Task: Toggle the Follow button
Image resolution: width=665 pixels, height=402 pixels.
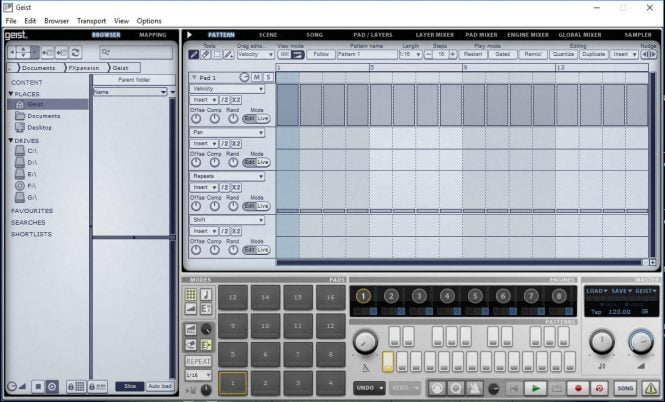Action: tap(321, 54)
